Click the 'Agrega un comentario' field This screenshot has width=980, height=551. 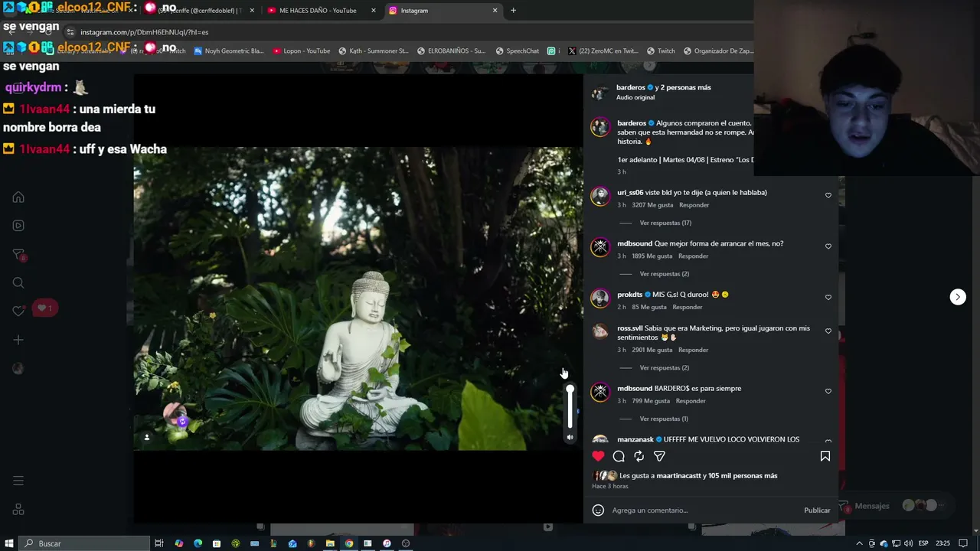click(x=704, y=510)
